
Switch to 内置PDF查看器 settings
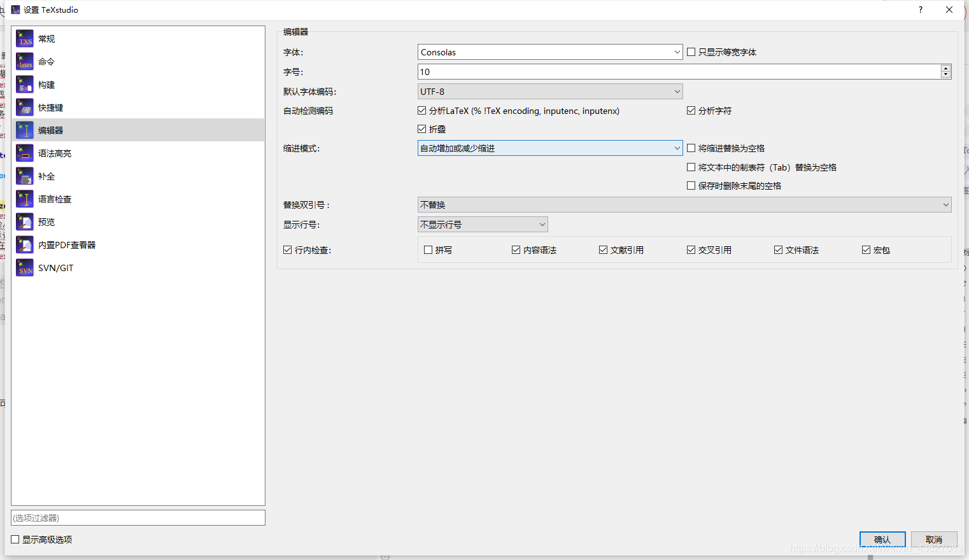pyautogui.click(x=138, y=245)
